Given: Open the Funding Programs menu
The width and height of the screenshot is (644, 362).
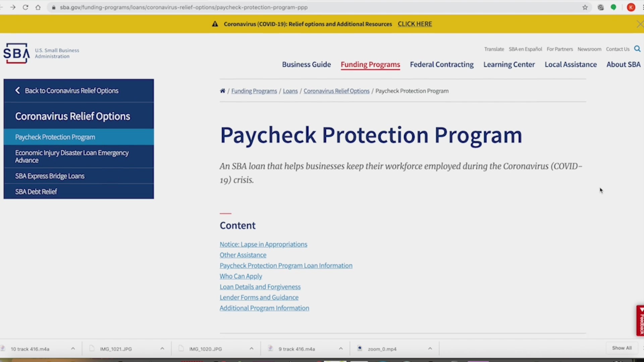Looking at the screenshot, I should click(370, 64).
